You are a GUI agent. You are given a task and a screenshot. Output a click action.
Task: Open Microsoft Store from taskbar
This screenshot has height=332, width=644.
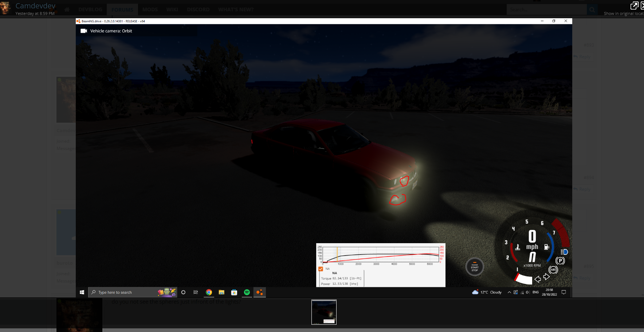point(234,292)
